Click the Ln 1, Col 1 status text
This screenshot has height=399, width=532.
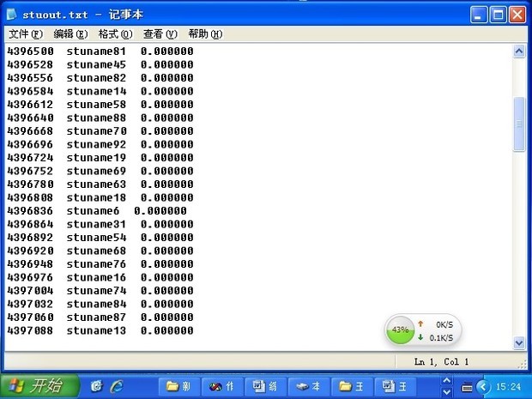(x=441, y=362)
